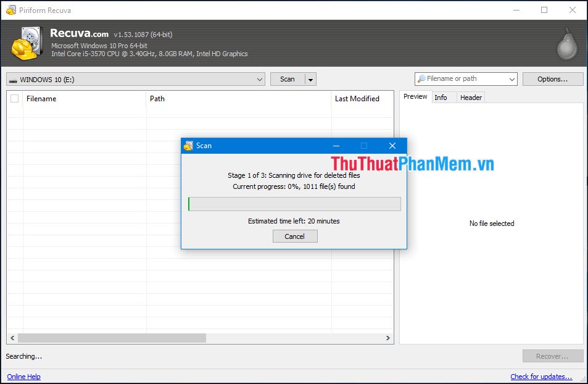Click the Intel Core i5-3570 CPU info line

(150, 54)
